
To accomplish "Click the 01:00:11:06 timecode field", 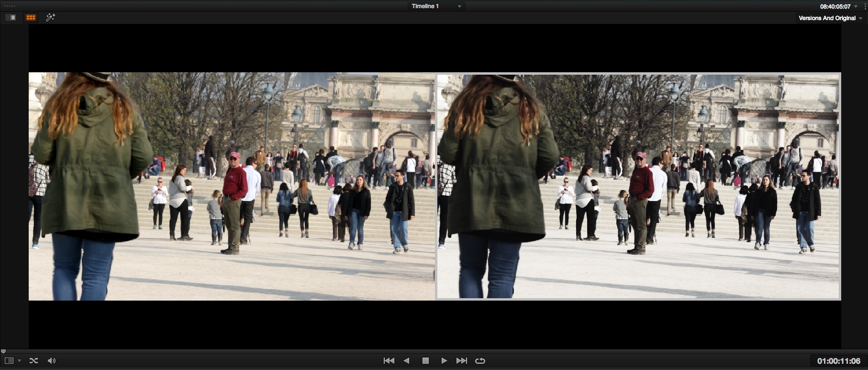I will click(838, 361).
